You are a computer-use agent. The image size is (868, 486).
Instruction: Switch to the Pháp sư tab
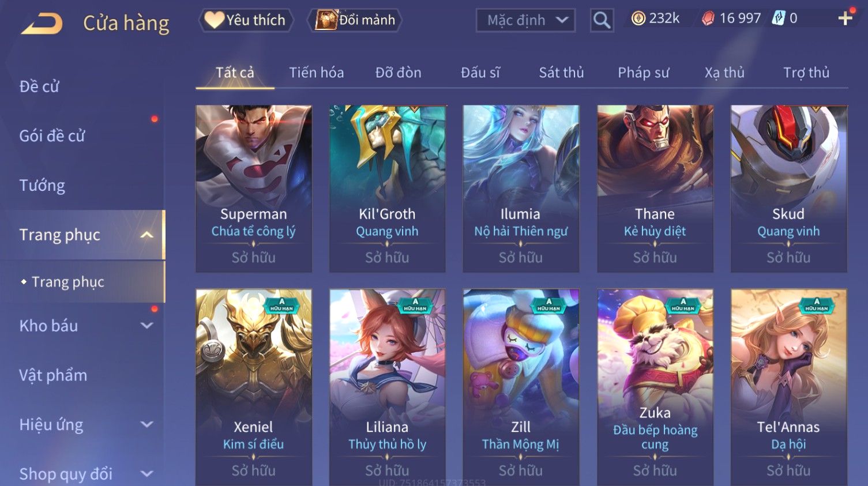(x=643, y=73)
